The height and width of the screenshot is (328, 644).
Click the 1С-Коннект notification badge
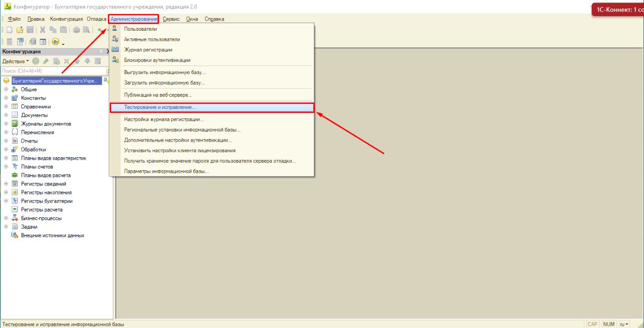point(618,9)
